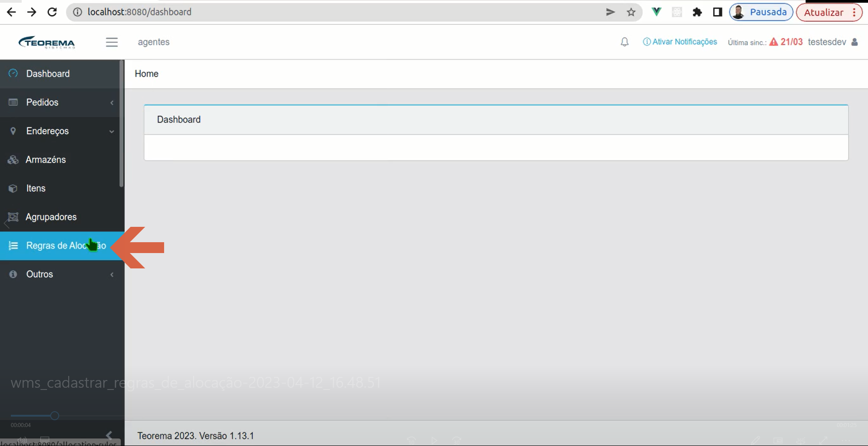Click the 00:00:04 video timestamp
The width and height of the screenshot is (868, 446).
[21, 425]
